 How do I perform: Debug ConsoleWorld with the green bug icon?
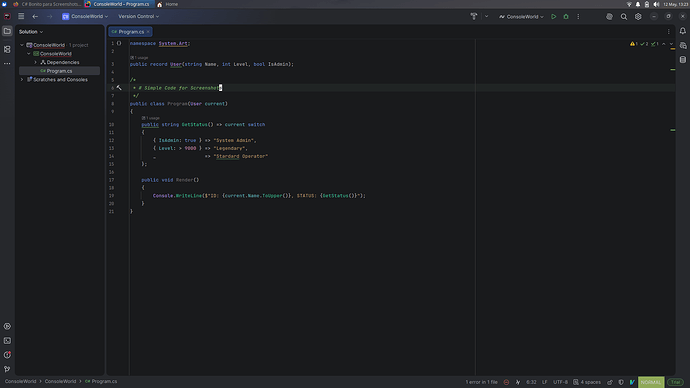tap(566, 17)
